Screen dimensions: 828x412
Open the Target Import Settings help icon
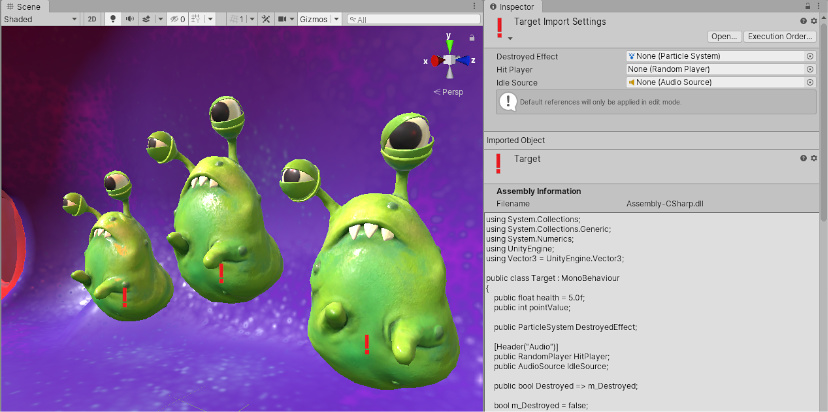(x=802, y=21)
